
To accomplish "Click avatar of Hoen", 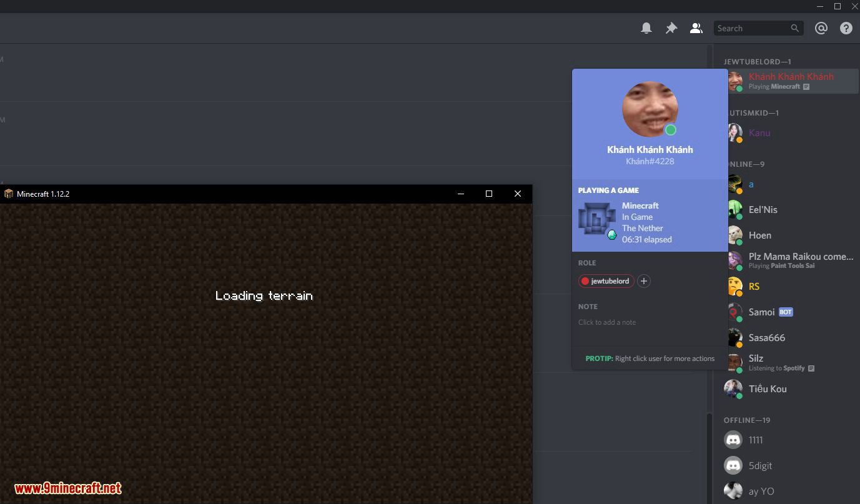I will point(734,235).
